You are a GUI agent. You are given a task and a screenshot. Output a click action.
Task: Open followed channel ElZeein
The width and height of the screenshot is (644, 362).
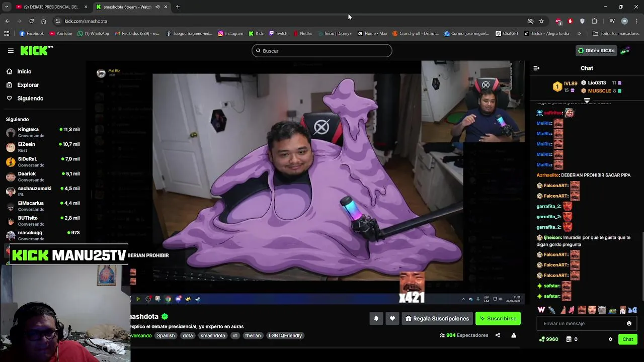pos(43,147)
